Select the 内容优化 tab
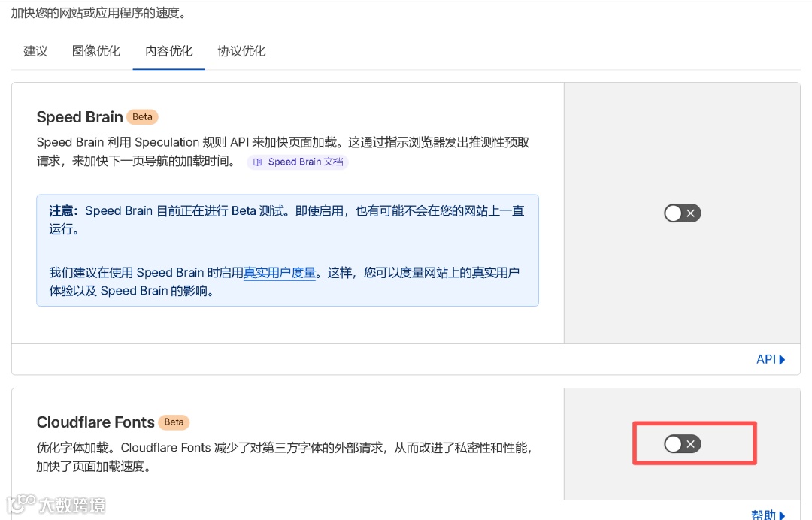Screen dimensions: 812x520 tap(169, 50)
